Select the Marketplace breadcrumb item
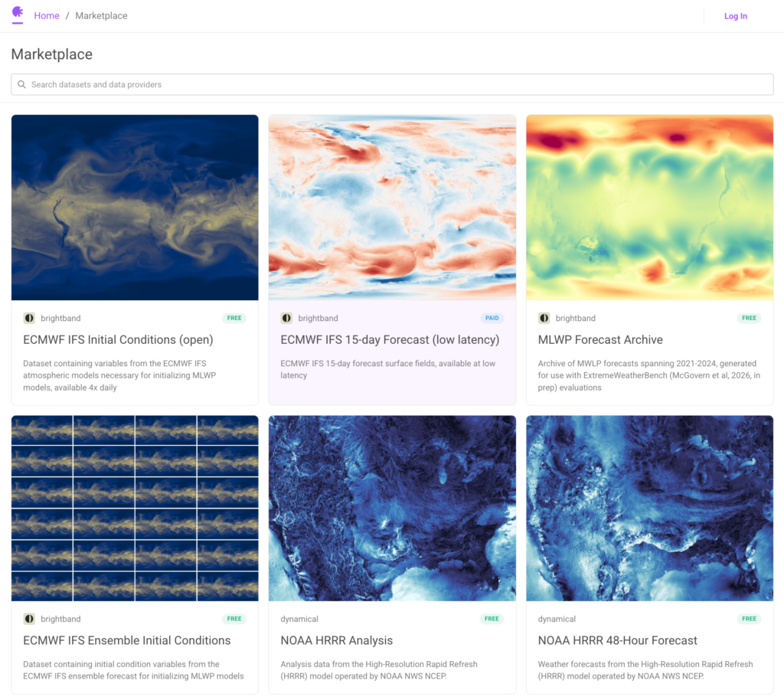The image size is (784, 700). point(101,15)
